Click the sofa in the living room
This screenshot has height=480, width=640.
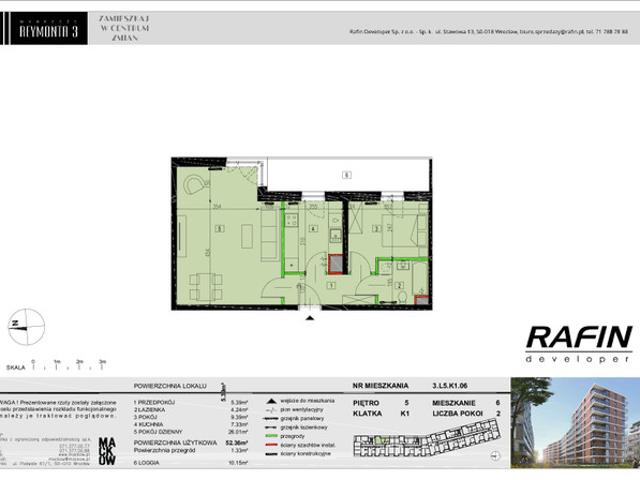(x=269, y=236)
